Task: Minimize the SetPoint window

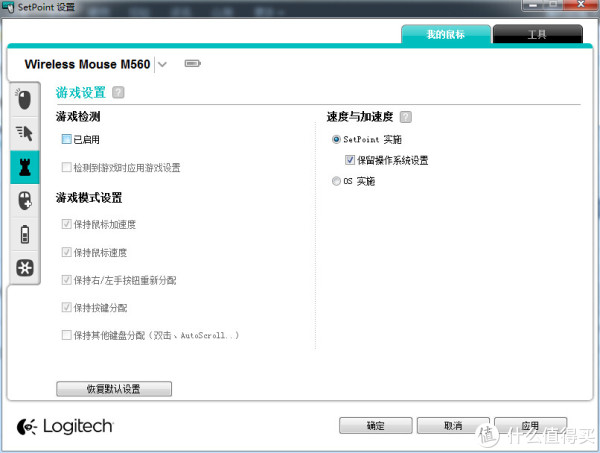Action: [x=532, y=5]
